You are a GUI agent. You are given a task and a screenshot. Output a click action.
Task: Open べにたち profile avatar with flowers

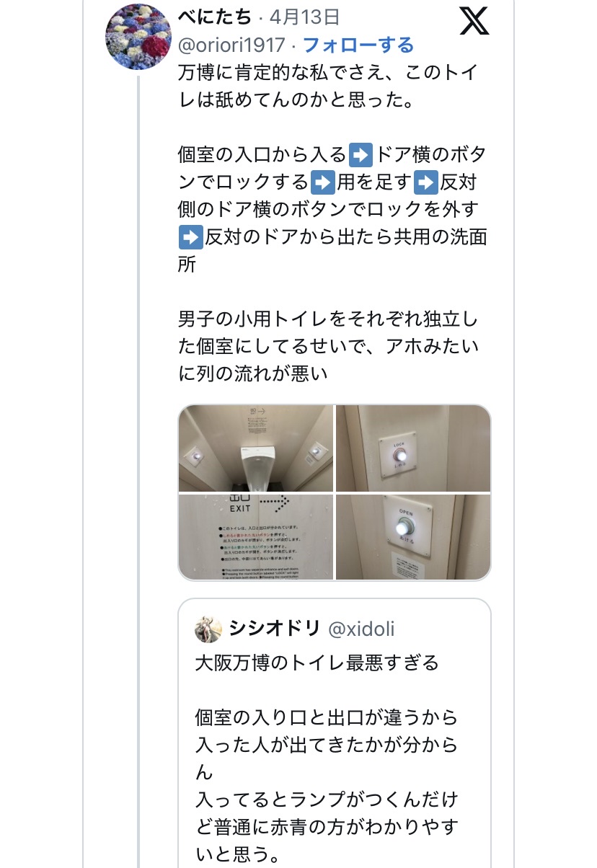(x=138, y=37)
